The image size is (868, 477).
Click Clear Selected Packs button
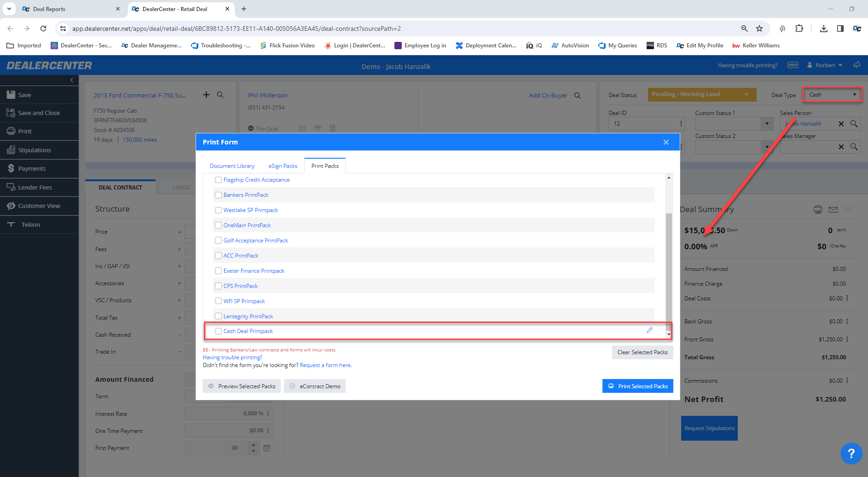642,352
